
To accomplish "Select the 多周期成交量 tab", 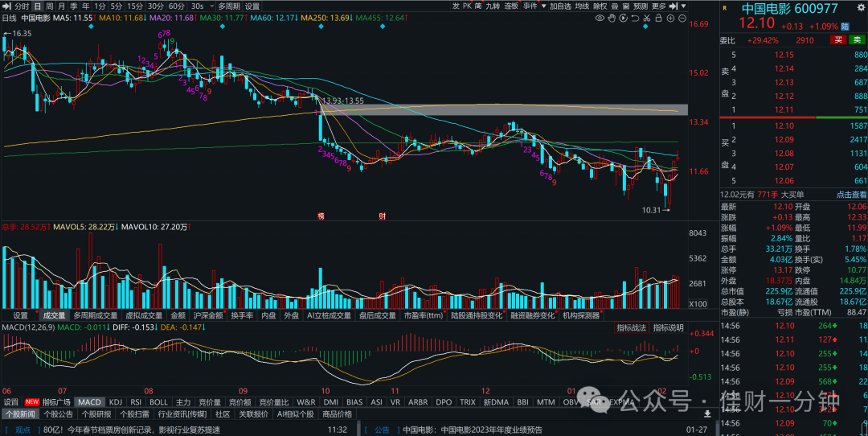I will (x=95, y=315).
